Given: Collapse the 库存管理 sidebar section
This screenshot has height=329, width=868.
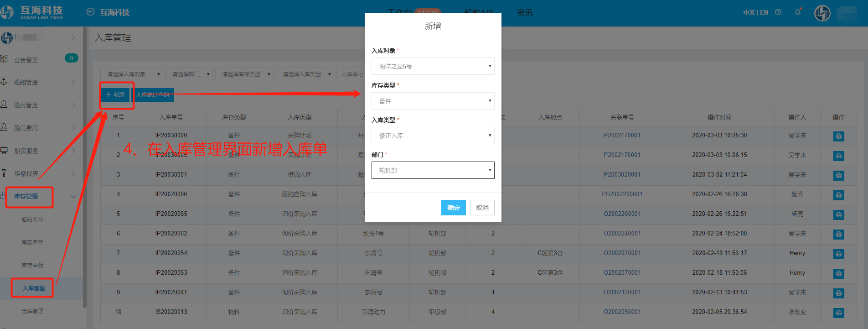Looking at the screenshot, I should coord(73,196).
